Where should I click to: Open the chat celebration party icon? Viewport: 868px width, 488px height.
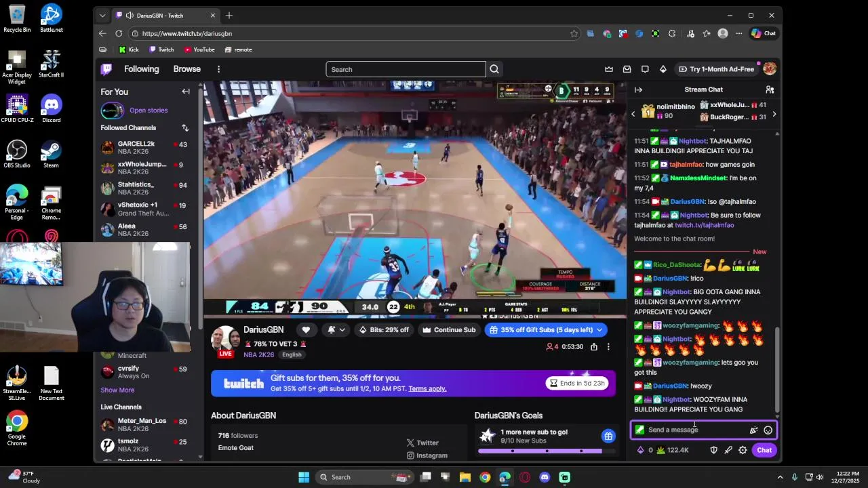coord(753,430)
